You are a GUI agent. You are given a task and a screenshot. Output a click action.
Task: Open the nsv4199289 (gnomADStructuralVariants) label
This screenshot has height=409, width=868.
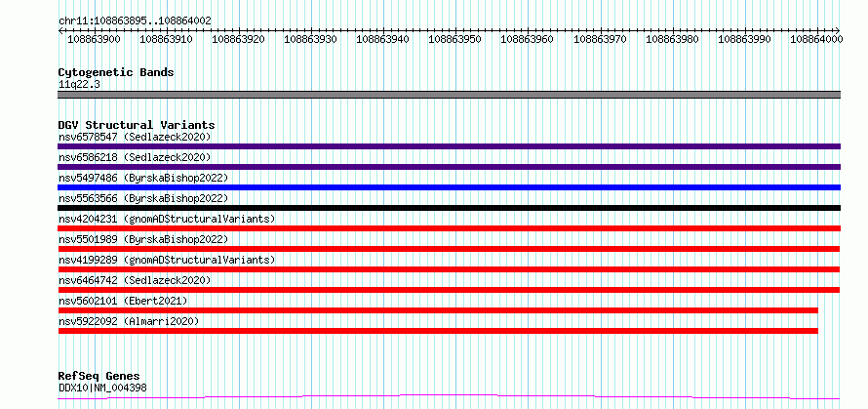point(167,260)
